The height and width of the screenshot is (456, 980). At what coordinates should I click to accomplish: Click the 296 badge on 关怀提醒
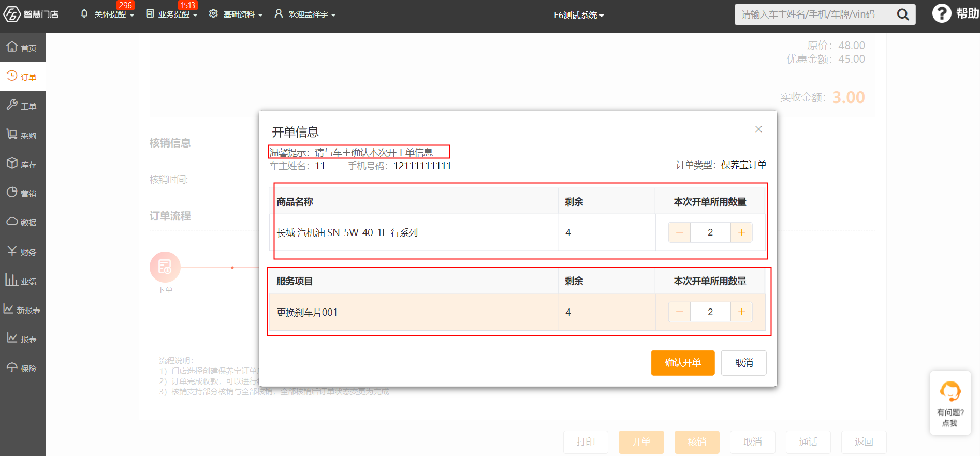click(125, 5)
